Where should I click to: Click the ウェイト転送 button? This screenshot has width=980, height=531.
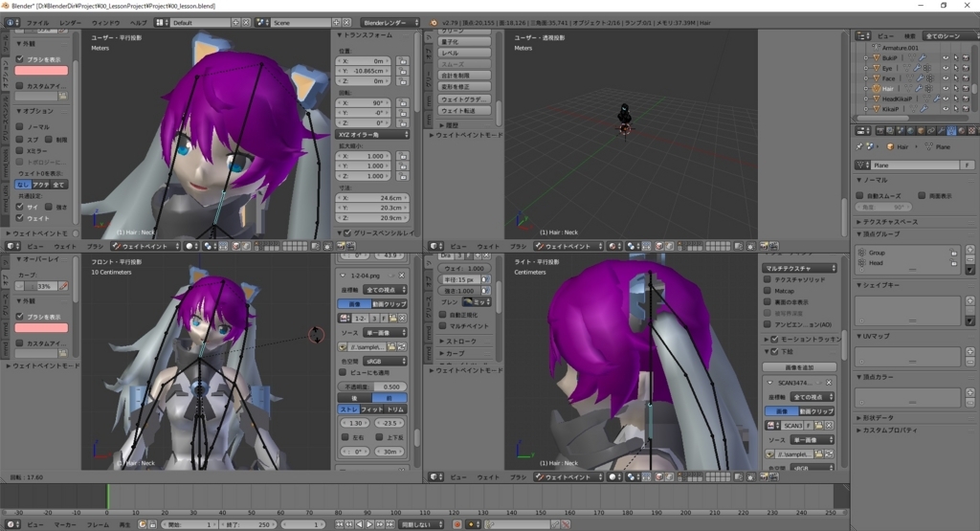(x=464, y=111)
